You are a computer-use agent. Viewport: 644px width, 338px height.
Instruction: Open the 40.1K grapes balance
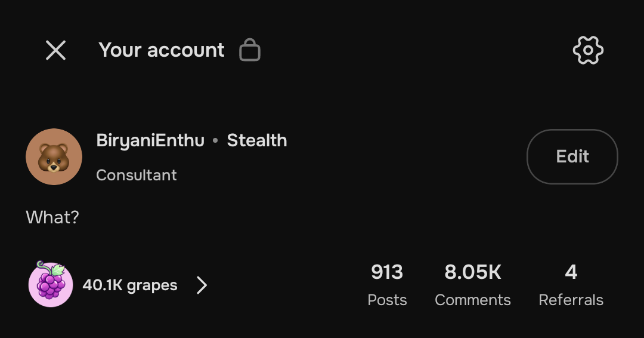[x=130, y=285]
